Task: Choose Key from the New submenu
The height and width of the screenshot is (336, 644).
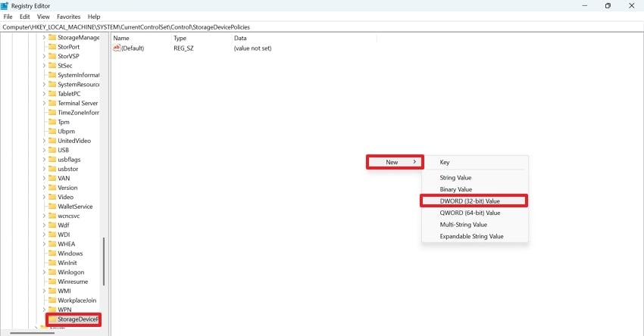Action: click(475, 162)
